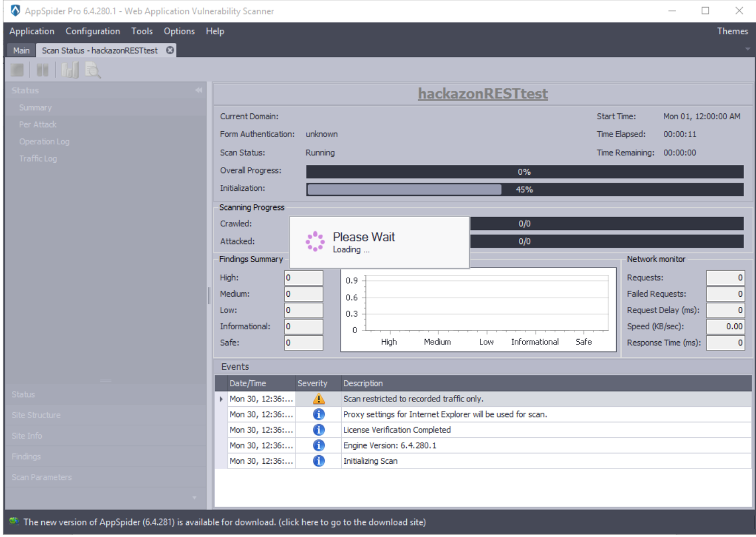The image size is (756, 537).
Task: Click the Requests value field
Action: (x=726, y=278)
